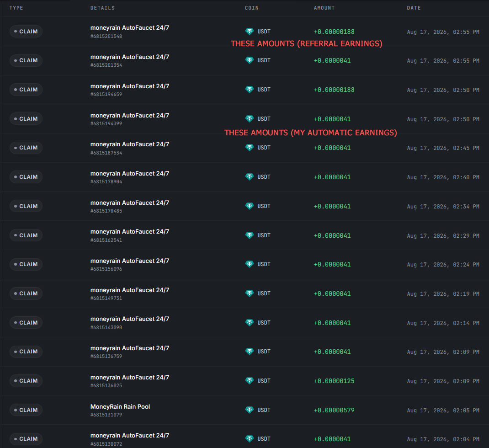Click the USDT coin icon for transaction #6815178904
The height and width of the screenshot is (448, 489).
coord(250,177)
